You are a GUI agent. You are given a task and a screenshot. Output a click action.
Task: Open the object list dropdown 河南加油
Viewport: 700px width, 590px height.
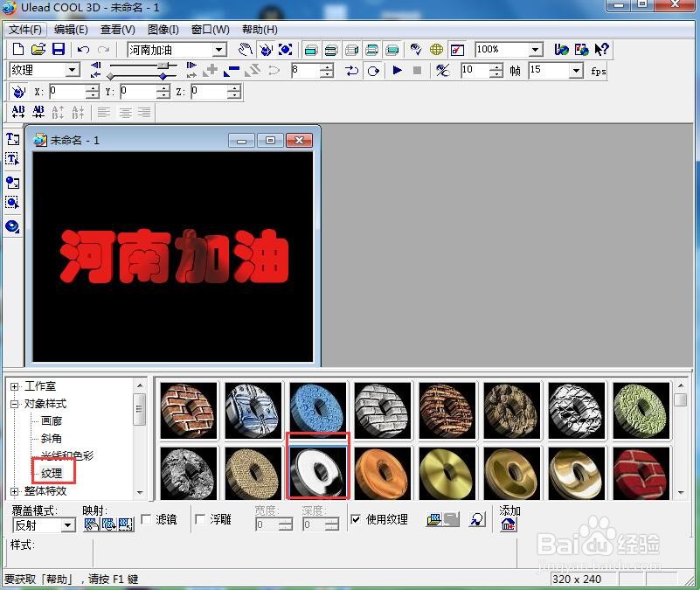(218, 50)
